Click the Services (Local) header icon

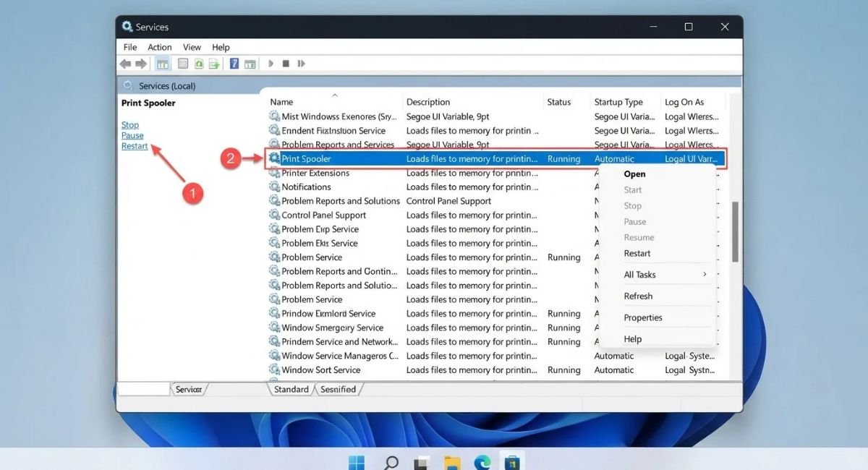point(129,85)
